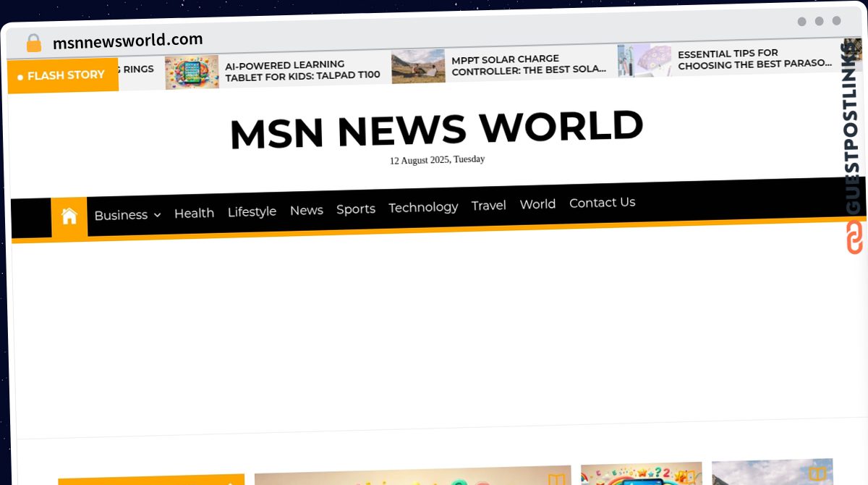Image resolution: width=868 pixels, height=485 pixels.
Task: Click the bookmark icon on the rightmost article image
Action: 817,475
